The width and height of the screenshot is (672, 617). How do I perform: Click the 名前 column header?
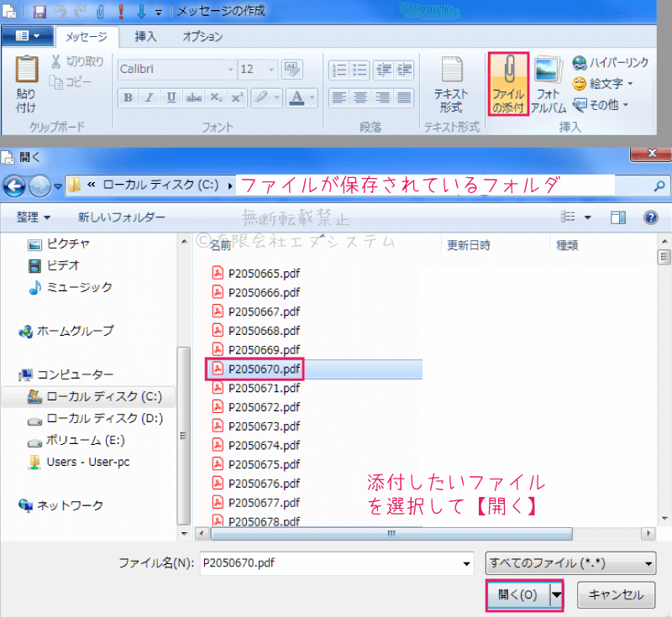[x=221, y=245]
